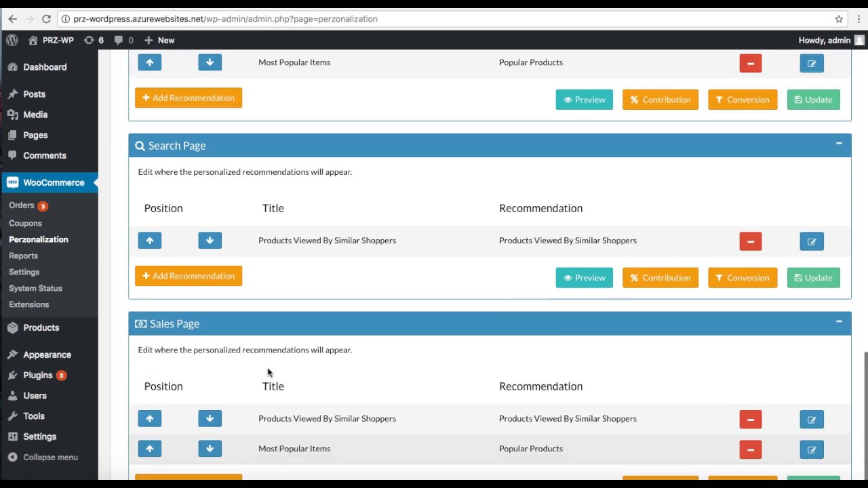Select WooCommerce in the sidebar
Image resolution: width=868 pixels, height=488 pixels.
click(x=54, y=182)
